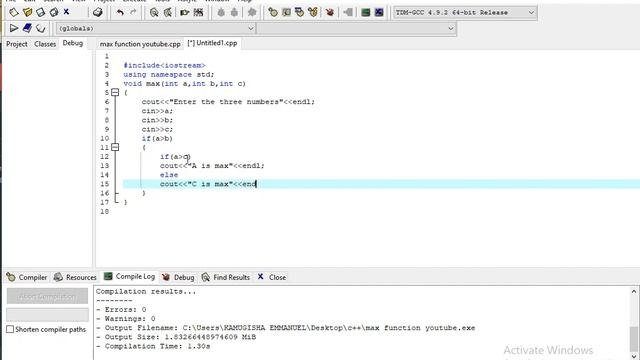The height and width of the screenshot is (360, 640).
Task: Close the current file with the blue X icon
Action: click(x=66, y=12)
